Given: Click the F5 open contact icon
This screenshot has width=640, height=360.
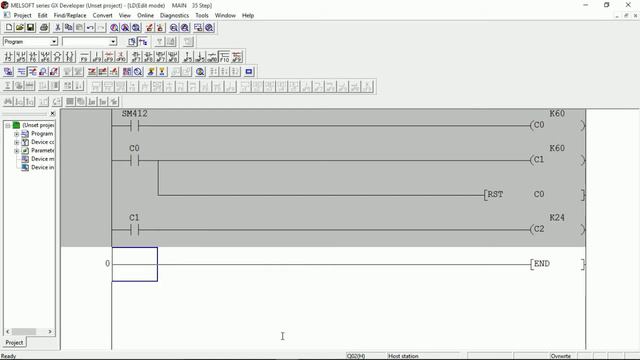Looking at the screenshot, I should [x=8, y=57].
